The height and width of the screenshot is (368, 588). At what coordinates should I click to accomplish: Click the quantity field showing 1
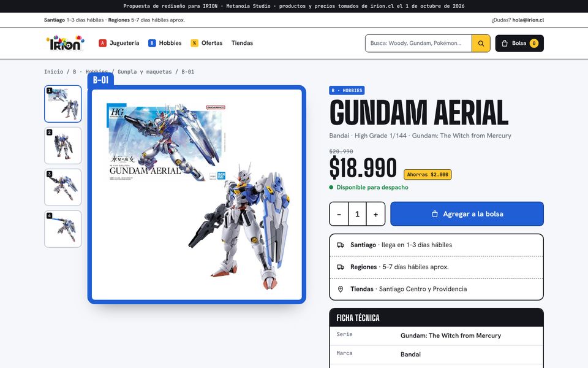coord(357,214)
